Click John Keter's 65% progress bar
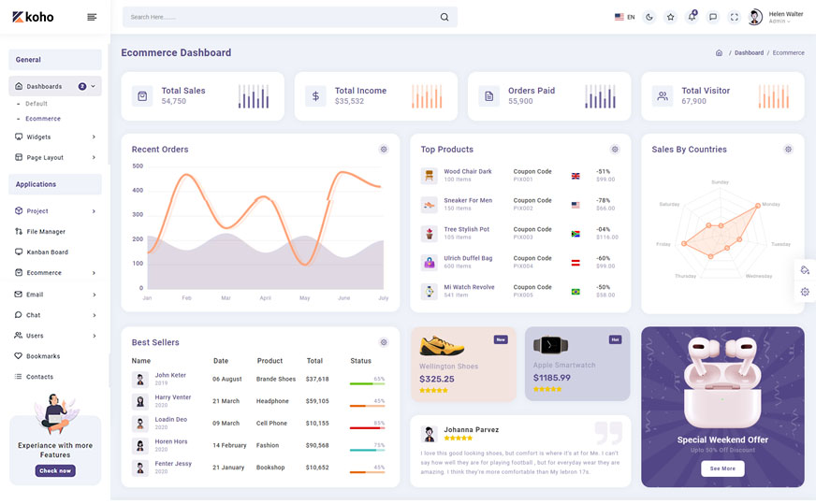Image resolution: width=816 pixels, height=504 pixels. pyautogui.click(x=367, y=383)
